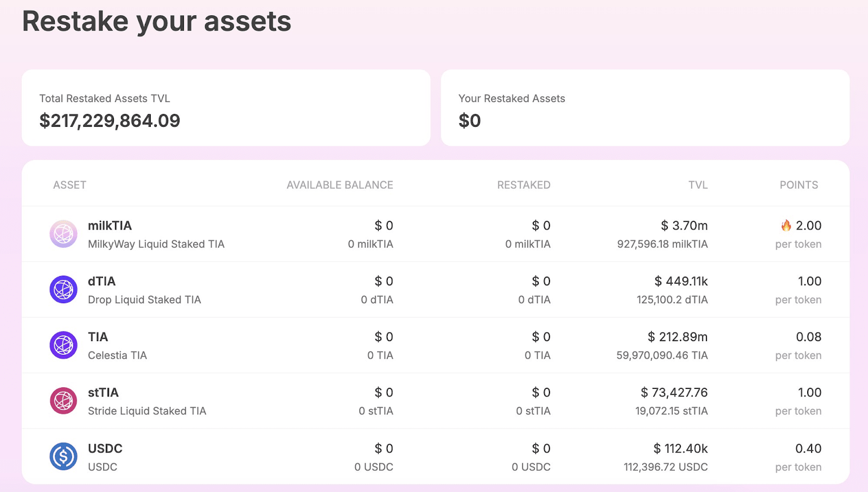Click the 2.00 points value for milkTIA
This screenshot has width=868, height=492.
(809, 226)
